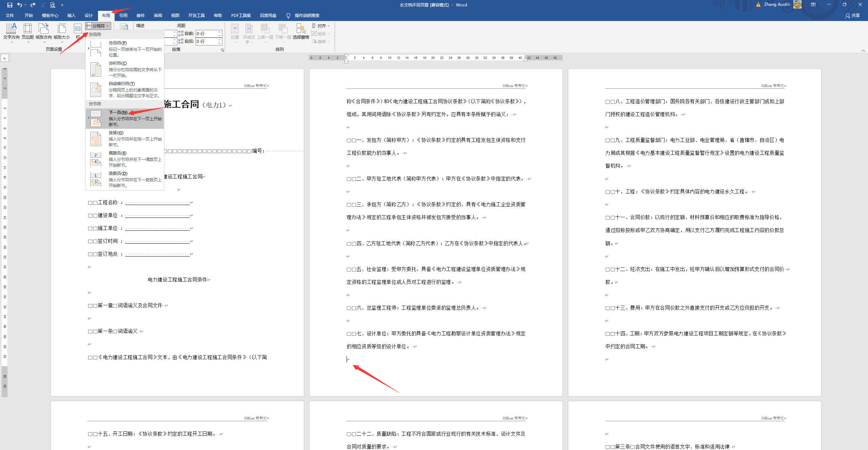Image resolution: width=868 pixels, height=450 pixels.
Task: Expand the 组合 group dropdown
Action: pos(320,34)
